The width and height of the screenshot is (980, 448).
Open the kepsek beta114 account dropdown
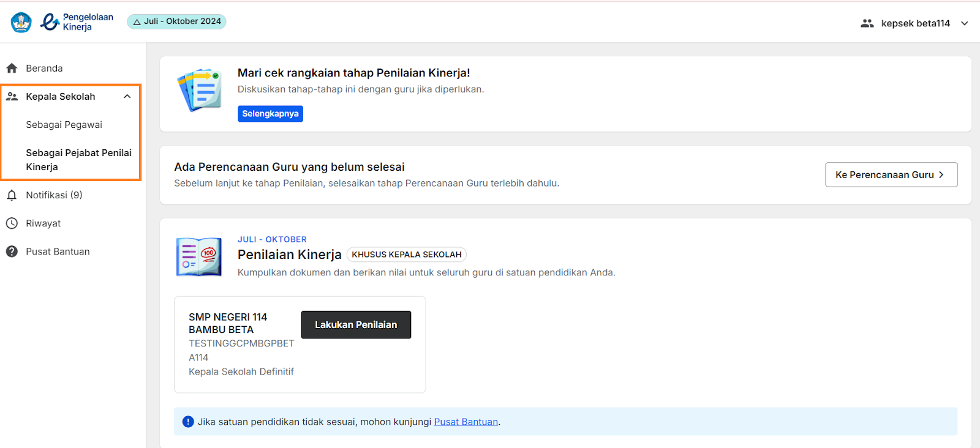[965, 23]
